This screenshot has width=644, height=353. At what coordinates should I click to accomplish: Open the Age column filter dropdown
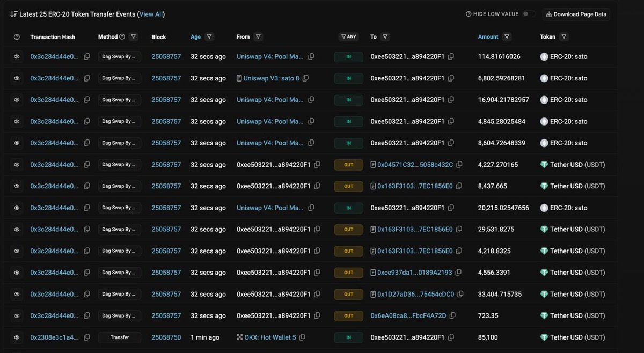tap(209, 36)
